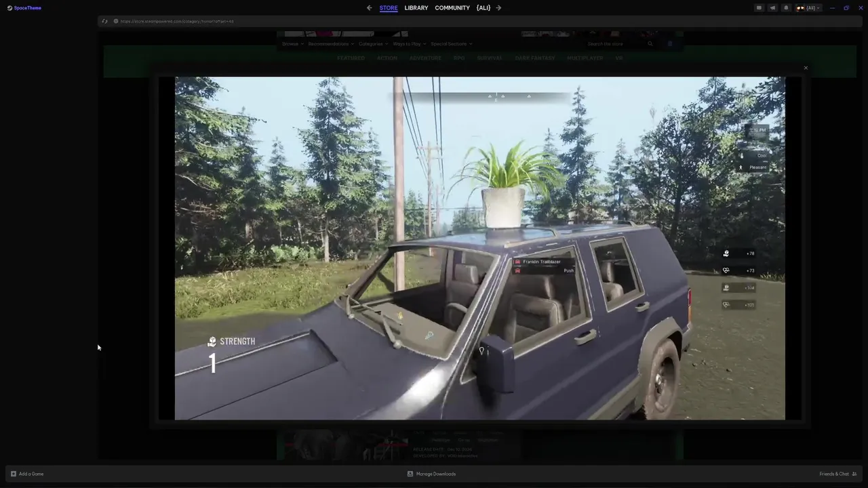Click the store search magnifier icon
This screenshot has width=868, height=488.
[650, 44]
